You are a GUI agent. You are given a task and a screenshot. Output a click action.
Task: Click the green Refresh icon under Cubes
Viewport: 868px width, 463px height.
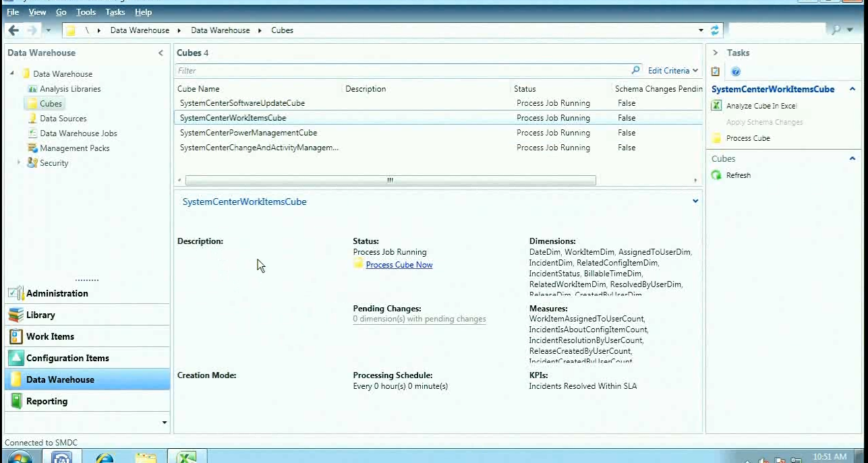(716, 175)
